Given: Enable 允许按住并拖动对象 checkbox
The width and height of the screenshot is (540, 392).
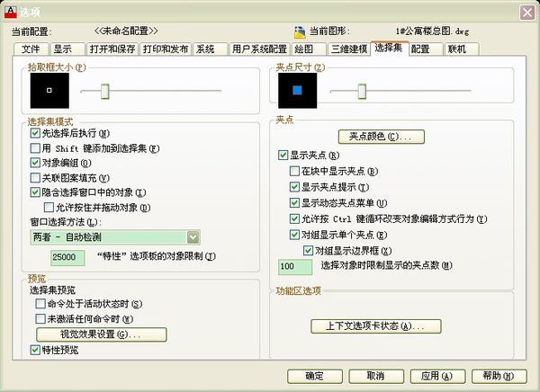Looking at the screenshot, I should (x=49, y=207).
